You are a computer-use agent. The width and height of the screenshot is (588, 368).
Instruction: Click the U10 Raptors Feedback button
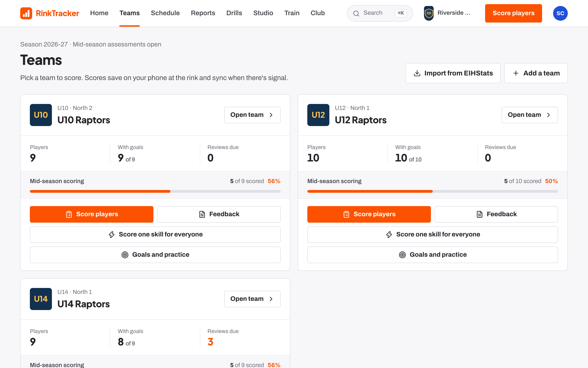(x=219, y=214)
